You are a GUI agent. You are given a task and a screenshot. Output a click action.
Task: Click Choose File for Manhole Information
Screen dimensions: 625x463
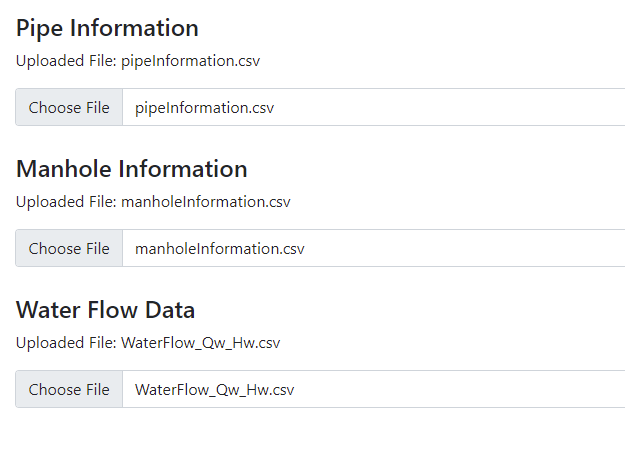(x=69, y=248)
